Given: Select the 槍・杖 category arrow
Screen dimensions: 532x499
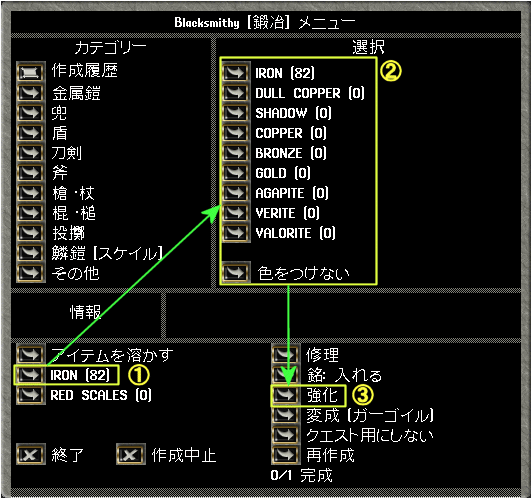Looking at the screenshot, I should click(x=31, y=192).
